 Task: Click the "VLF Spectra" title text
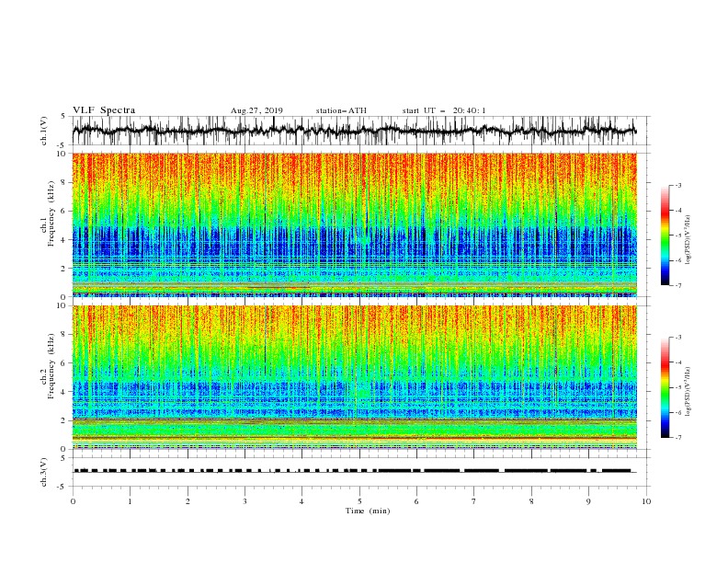104,110
